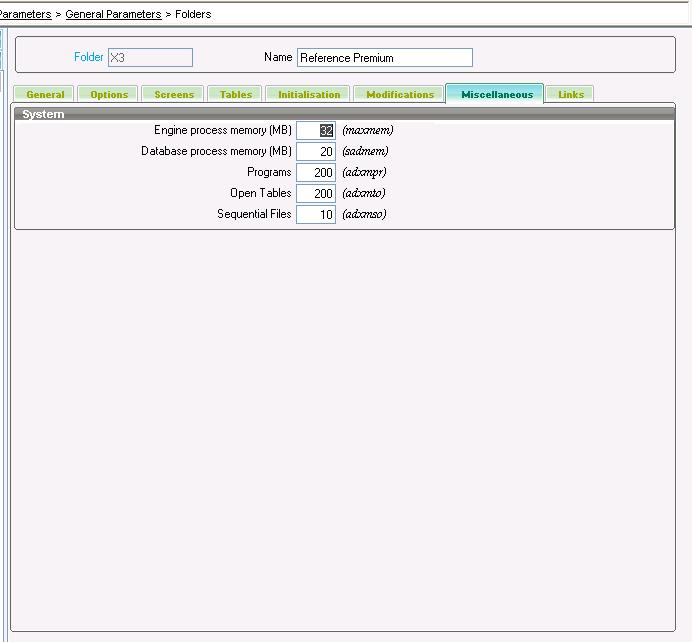This screenshot has height=642, width=692.
Task: Click the System section header
Action: [x=344, y=114]
